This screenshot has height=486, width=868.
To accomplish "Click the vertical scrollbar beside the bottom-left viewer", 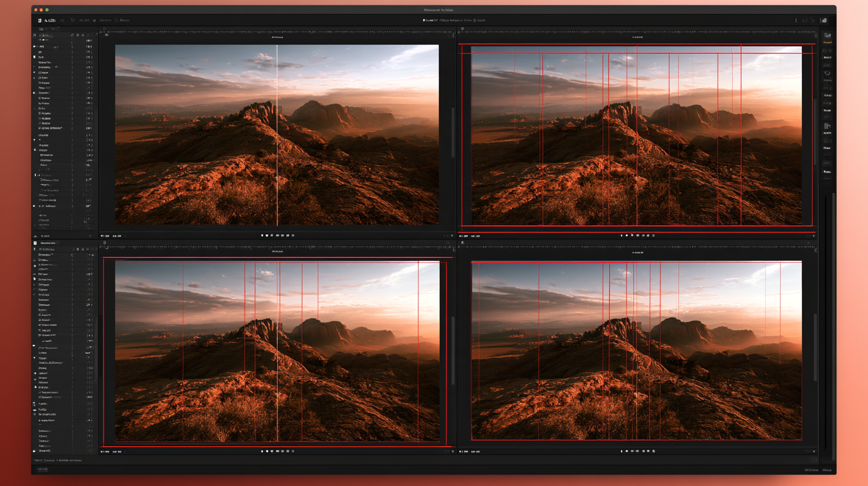I will point(452,350).
